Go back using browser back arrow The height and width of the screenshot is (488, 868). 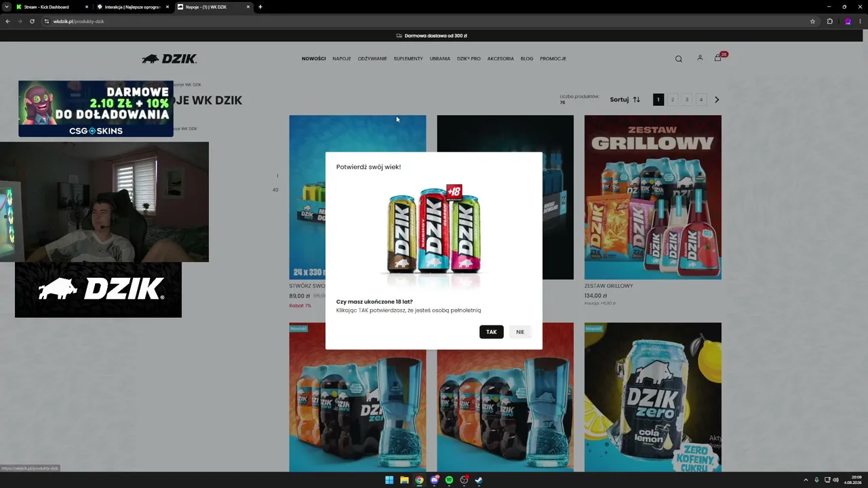tap(7, 21)
